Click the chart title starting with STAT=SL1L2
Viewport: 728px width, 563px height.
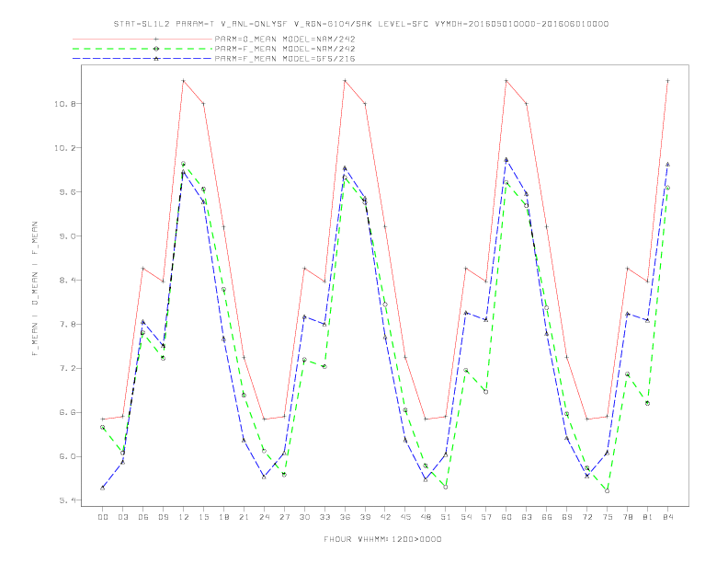coord(360,24)
